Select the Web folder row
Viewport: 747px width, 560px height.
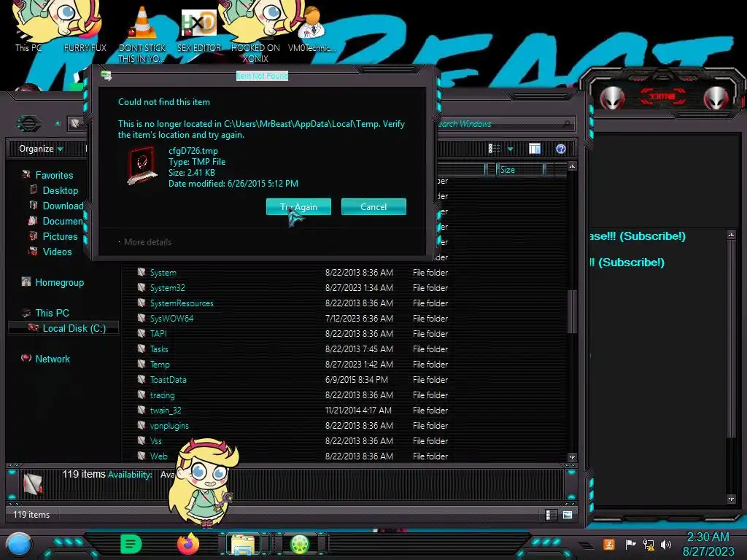point(344,456)
